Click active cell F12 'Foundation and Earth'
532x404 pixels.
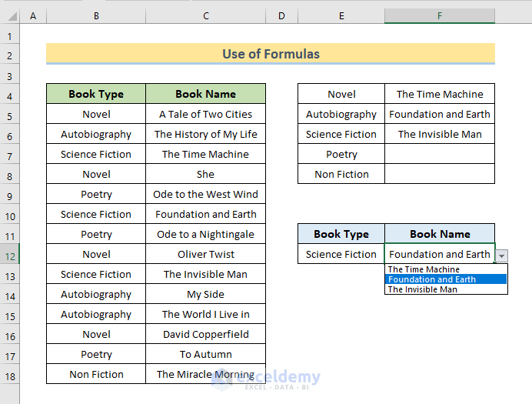pos(440,254)
